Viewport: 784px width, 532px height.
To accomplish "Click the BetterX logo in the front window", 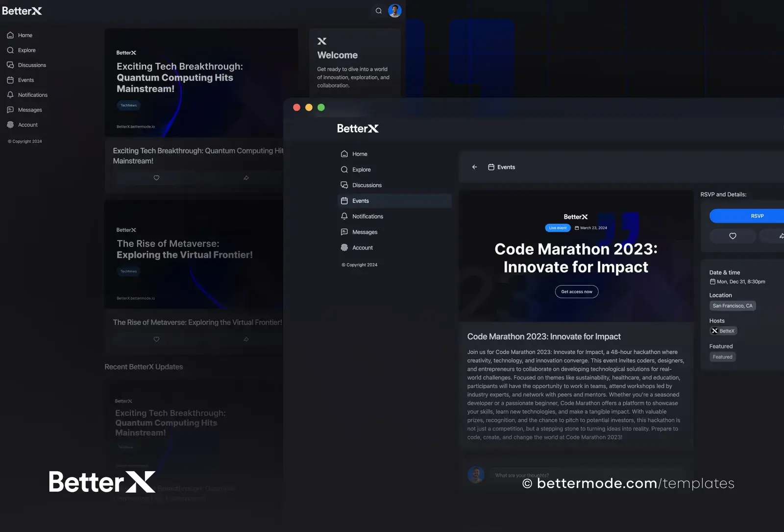I will click(358, 128).
